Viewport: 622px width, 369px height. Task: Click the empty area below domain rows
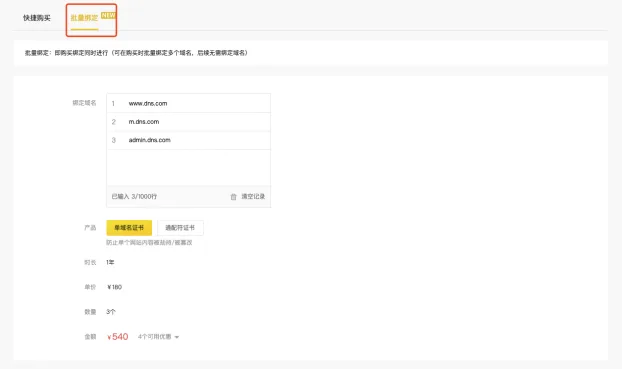[x=188, y=167]
